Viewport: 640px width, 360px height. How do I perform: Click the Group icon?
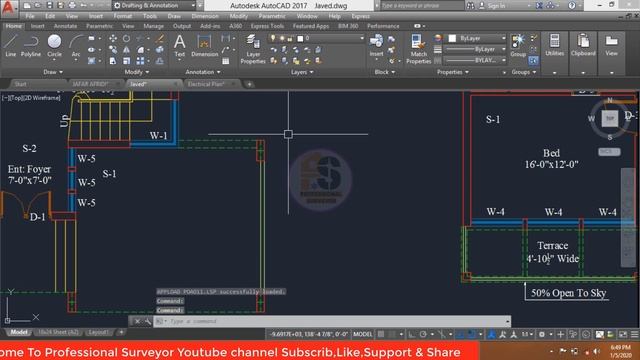518,45
